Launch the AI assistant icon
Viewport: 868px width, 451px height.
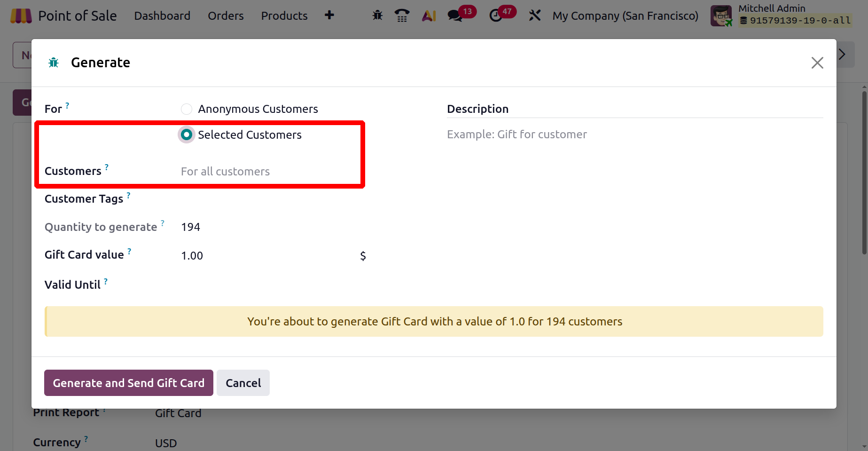coord(429,16)
